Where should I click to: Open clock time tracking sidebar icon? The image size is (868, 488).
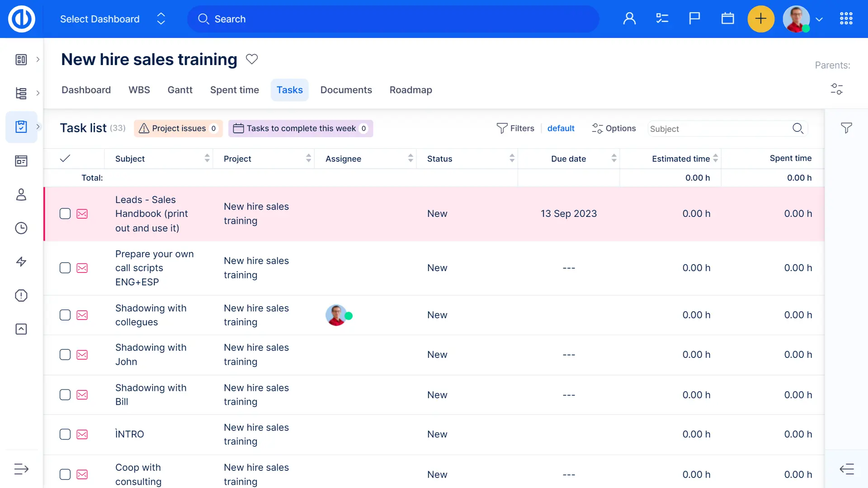[21, 228]
